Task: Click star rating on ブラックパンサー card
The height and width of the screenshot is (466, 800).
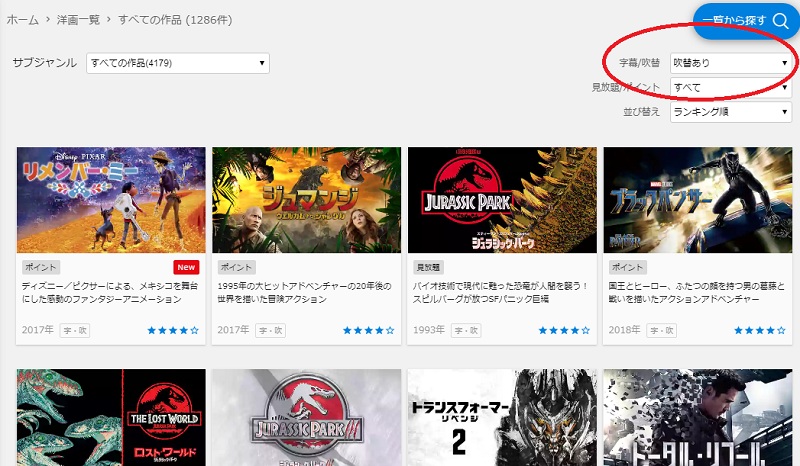Action: (759, 330)
